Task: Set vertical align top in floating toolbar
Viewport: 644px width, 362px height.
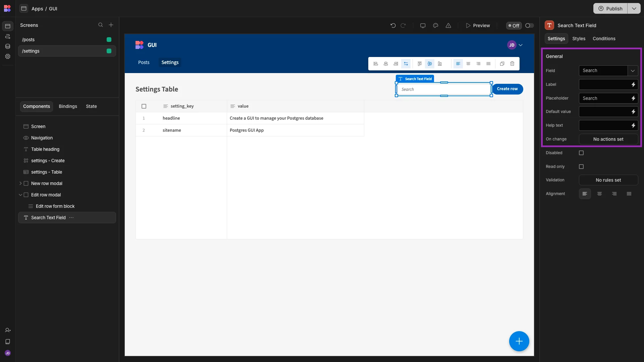Action: coord(420,64)
